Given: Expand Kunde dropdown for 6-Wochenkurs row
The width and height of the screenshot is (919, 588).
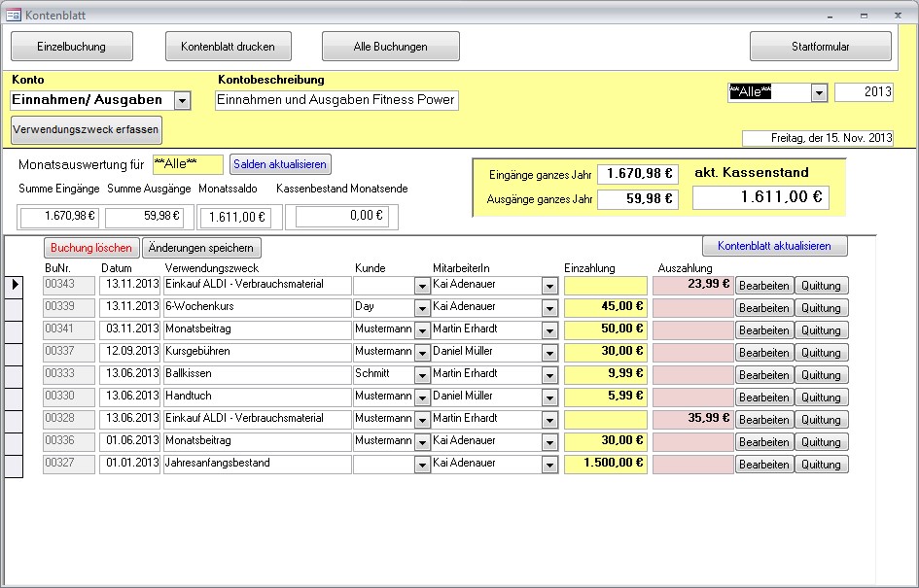Looking at the screenshot, I should [421, 308].
